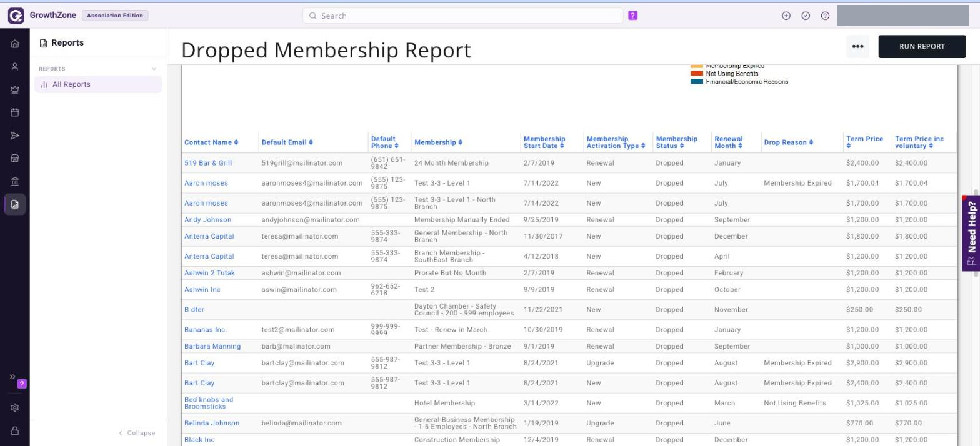Select the andyjohnson@mailinator.com email cell
Viewport: 980px width, 446px height.
pos(311,220)
